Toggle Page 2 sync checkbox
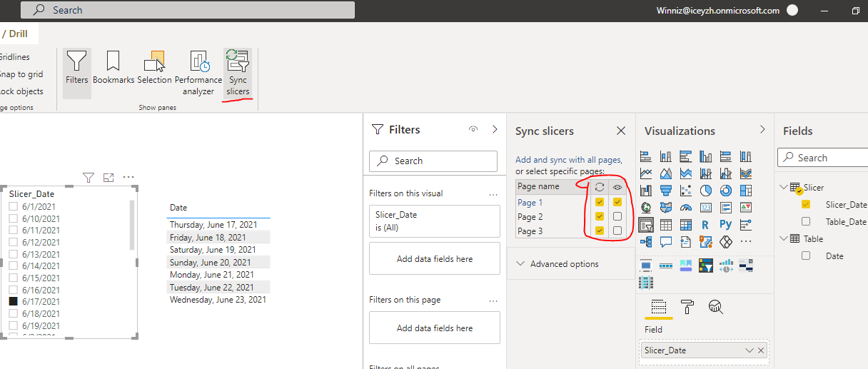This screenshot has width=868, height=369. pos(600,216)
